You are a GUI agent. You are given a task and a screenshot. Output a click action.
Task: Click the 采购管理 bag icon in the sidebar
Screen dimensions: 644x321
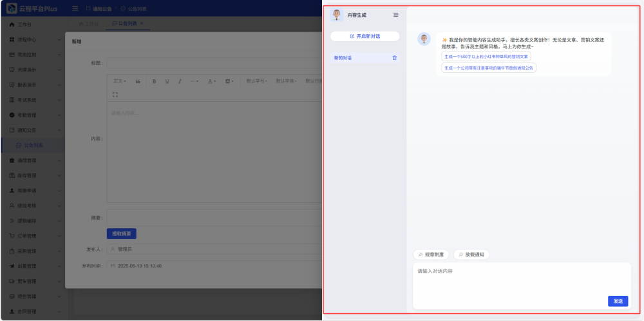[x=12, y=251]
